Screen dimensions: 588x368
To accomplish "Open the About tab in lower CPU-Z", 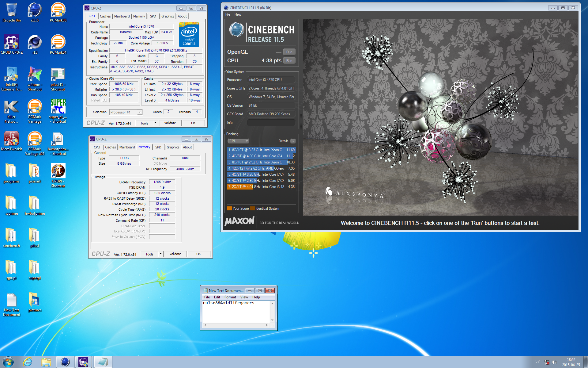I will 187,147.
